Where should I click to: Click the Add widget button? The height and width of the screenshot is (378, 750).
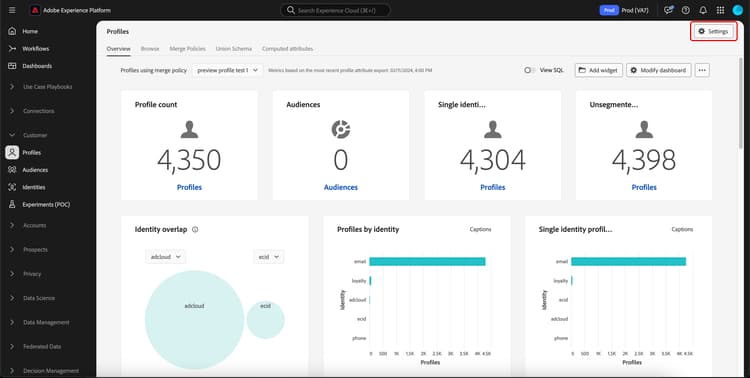(599, 70)
